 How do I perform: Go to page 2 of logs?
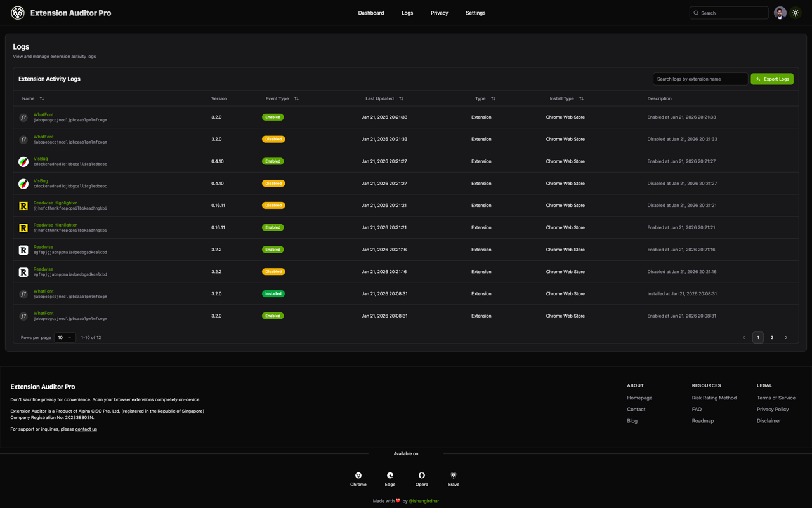click(x=772, y=338)
